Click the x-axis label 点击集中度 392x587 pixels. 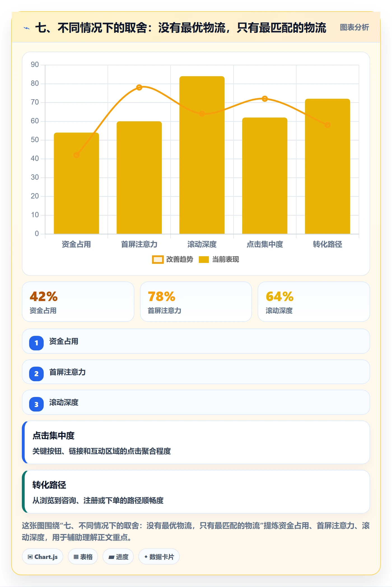pos(265,244)
